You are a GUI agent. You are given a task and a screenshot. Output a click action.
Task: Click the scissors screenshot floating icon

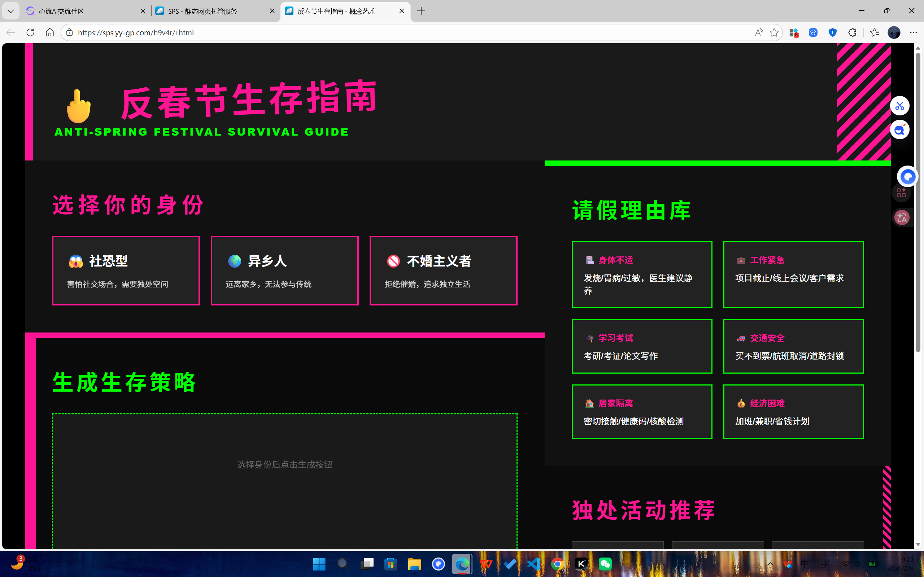(899, 106)
